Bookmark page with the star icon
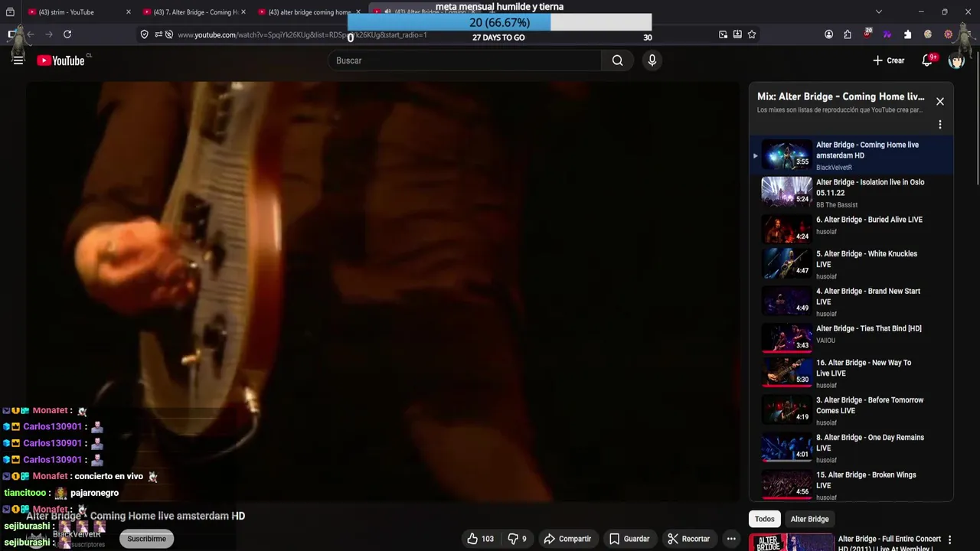This screenshot has height=551, width=980. click(x=752, y=34)
